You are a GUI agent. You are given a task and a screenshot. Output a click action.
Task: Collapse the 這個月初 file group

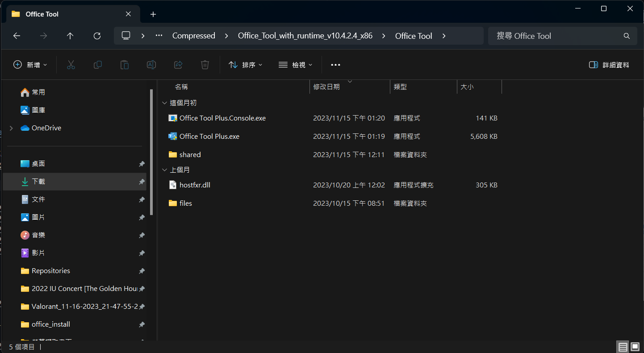pyautogui.click(x=164, y=103)
